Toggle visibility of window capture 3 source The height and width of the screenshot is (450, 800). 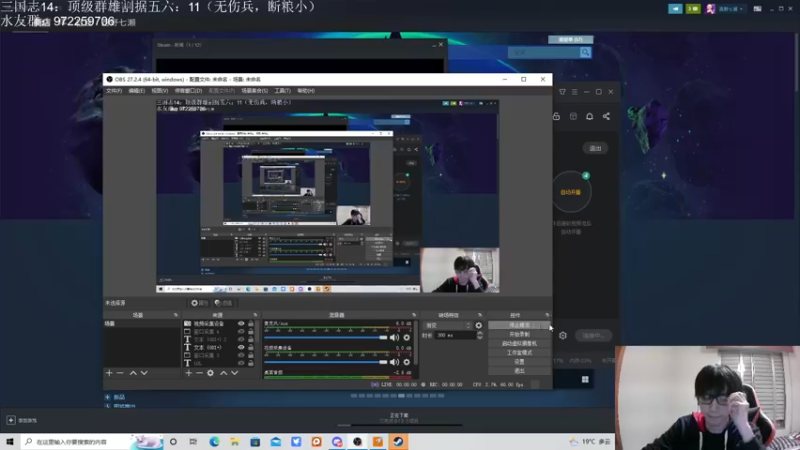[241, 355]
